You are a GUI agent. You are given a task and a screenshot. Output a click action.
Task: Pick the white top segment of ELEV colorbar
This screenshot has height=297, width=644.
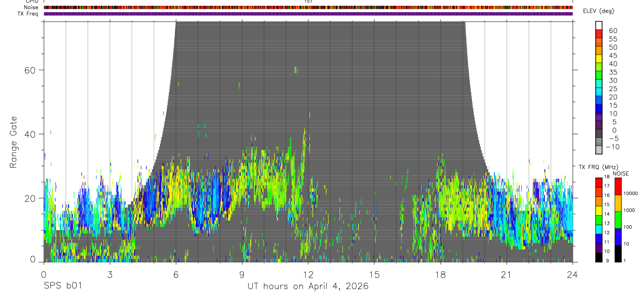point(599,25)
